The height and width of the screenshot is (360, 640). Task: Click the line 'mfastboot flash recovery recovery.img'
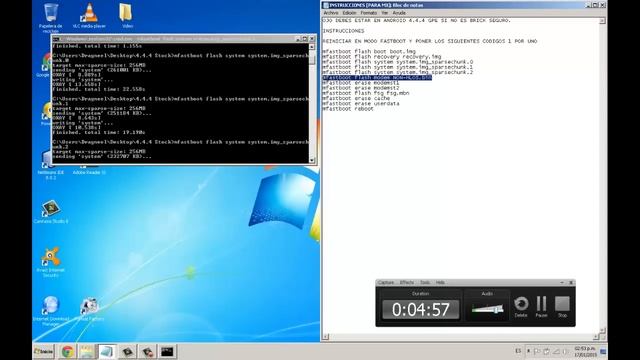point(382,57)
